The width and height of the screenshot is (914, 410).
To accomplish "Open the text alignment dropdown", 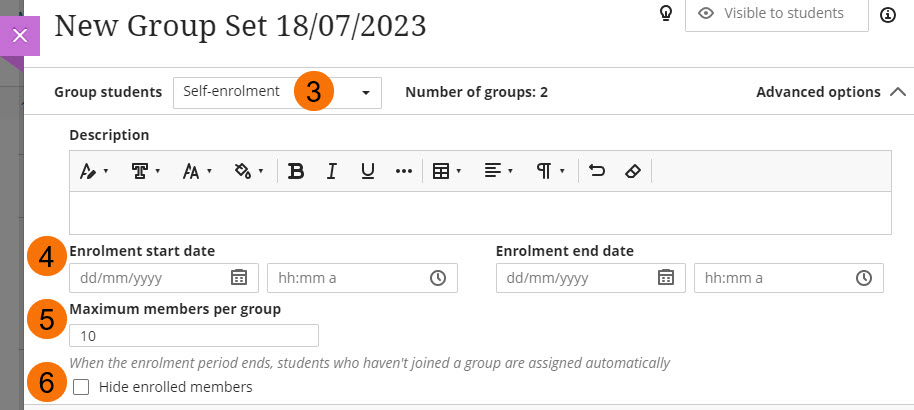I will [x=498, y=171].
